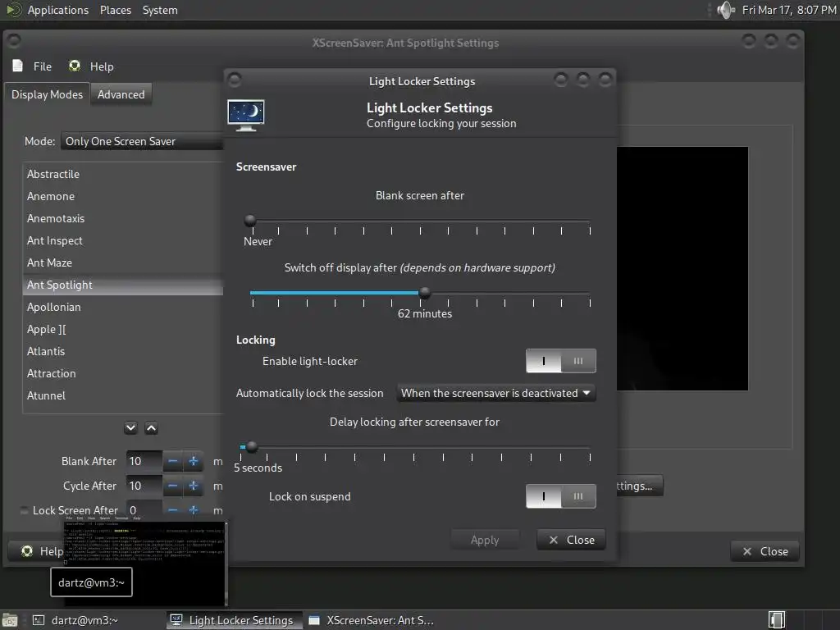Click the Blank After value field
The height and width of the screenshot is (630, 840).
144,461
